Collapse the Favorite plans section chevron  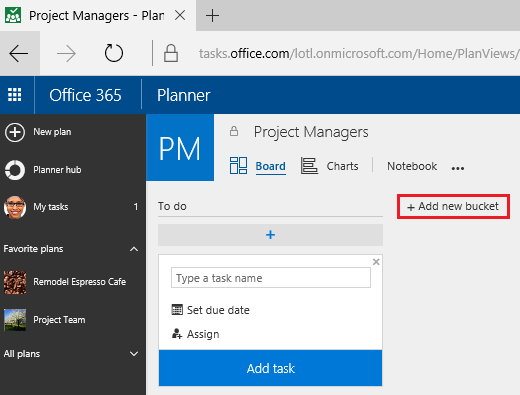click(134, 249)
